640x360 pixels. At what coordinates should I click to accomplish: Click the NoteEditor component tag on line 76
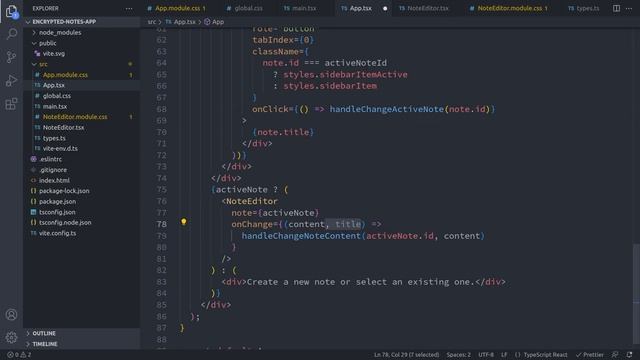click(251, 201)
